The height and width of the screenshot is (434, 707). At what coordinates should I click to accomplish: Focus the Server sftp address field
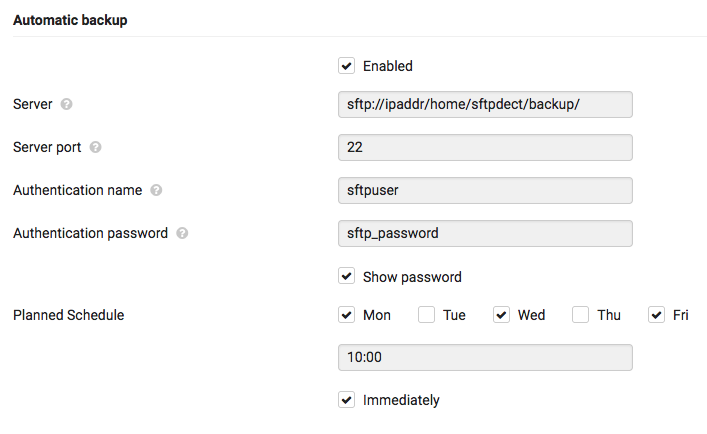[x=485, y=105]
